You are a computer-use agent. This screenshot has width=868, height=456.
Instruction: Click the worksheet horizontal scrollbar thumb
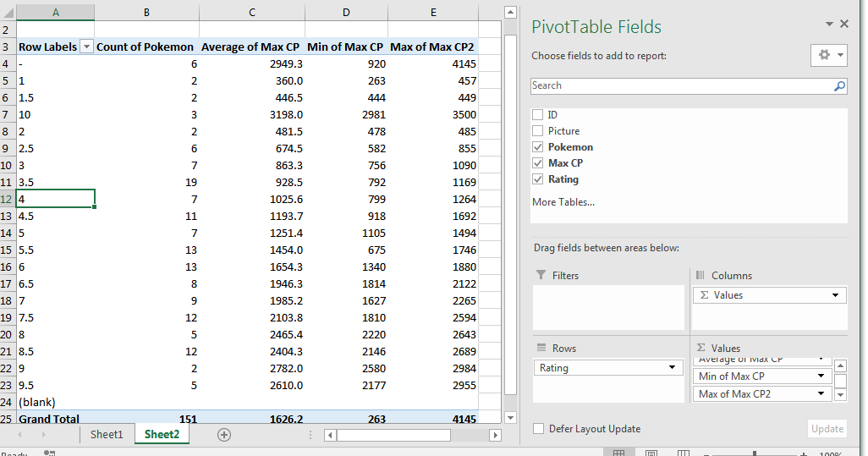click(x=393, y=436)
